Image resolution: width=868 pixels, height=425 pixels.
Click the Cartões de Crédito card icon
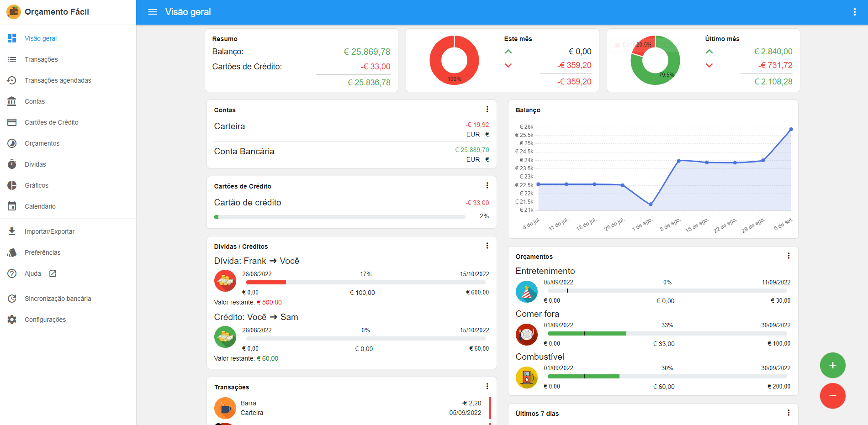tap(12, 122)
